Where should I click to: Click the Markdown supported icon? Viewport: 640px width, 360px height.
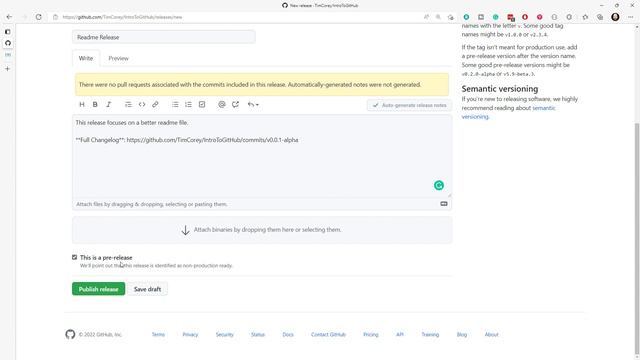(x=444, y=204)
